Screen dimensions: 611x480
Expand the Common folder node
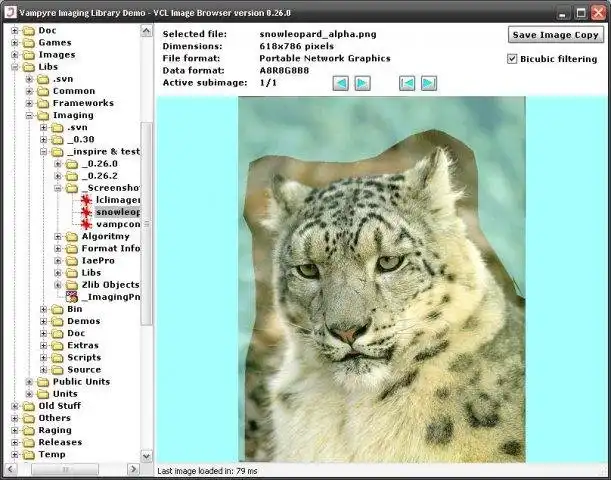click(x=29, y=91)
